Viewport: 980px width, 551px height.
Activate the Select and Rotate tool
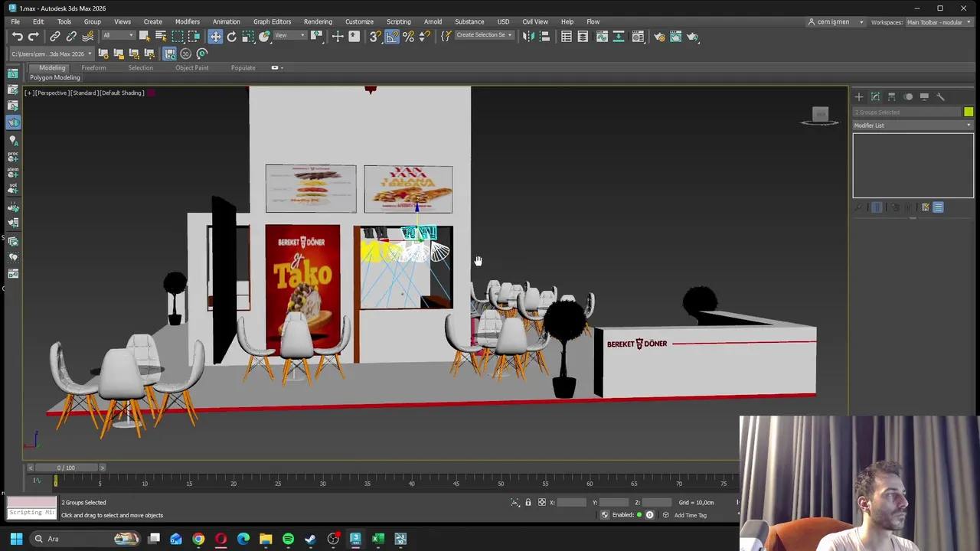pyautogui.click(x=231, y=36)
